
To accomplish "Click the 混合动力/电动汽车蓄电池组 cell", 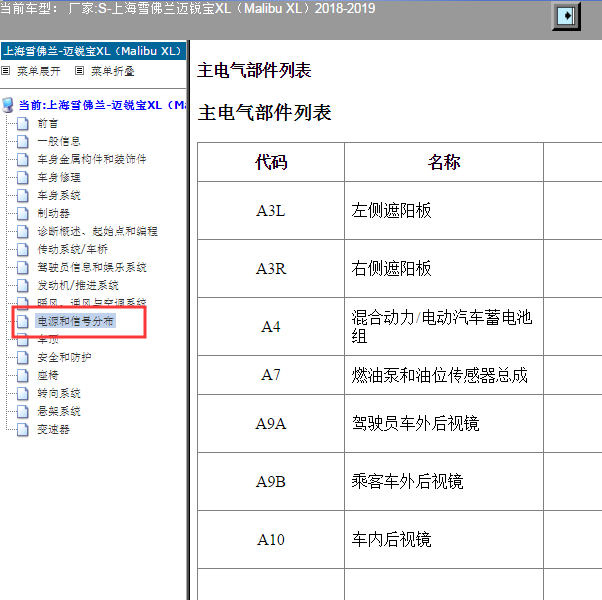I will [x=444, y=326].
